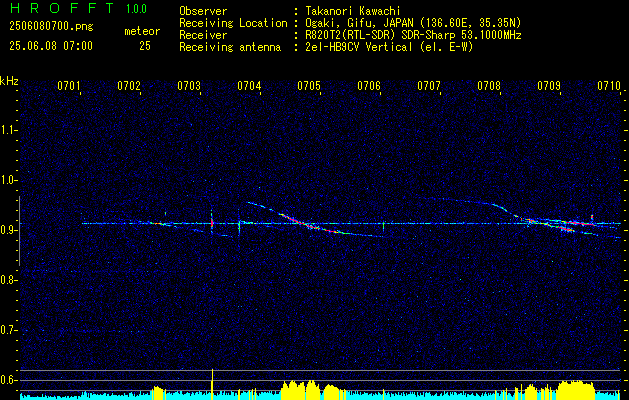The image size is (629, 400).
Task: Click the 0709 time marker
Action: [x=549, y=86]
